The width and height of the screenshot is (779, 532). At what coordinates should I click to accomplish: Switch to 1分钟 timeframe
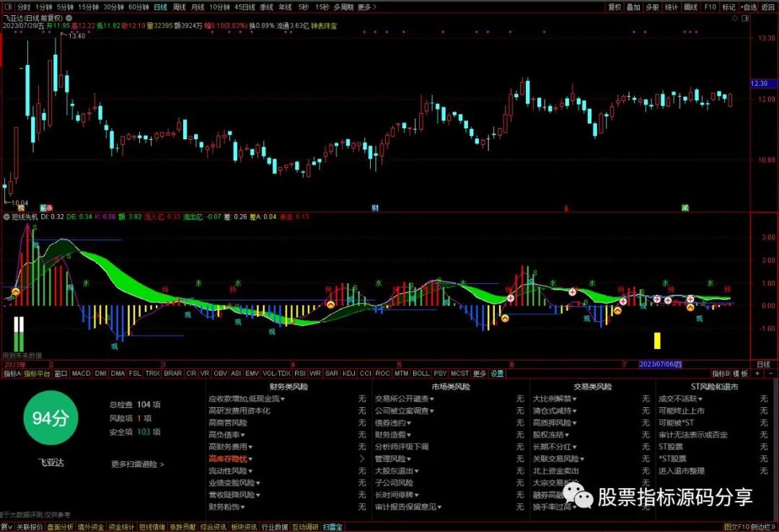click(x=44, y=7)
